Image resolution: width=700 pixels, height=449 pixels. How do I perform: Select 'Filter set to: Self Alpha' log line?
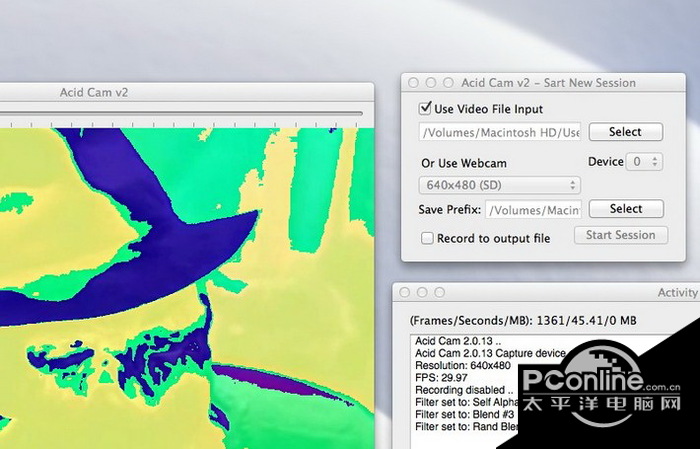[x=467, y=402]
